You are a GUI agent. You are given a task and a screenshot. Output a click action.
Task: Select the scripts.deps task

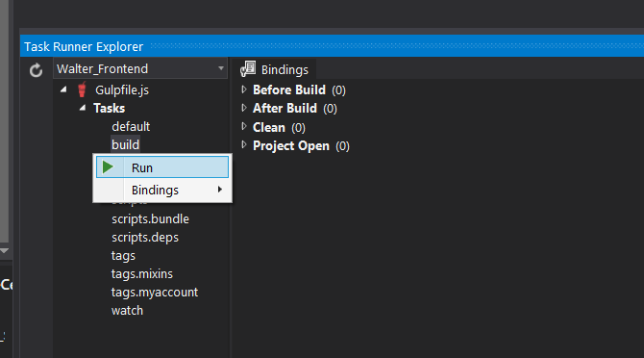[145, 237]
